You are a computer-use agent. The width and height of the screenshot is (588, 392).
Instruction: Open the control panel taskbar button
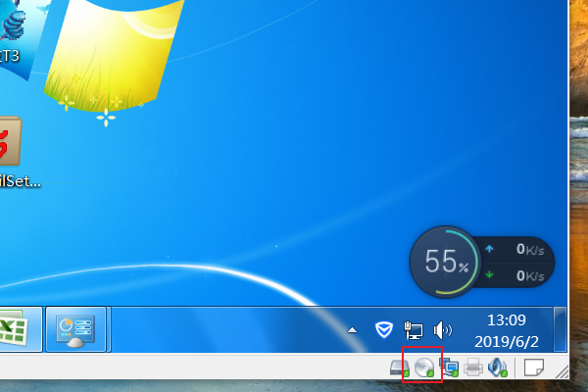pos(75,329)
